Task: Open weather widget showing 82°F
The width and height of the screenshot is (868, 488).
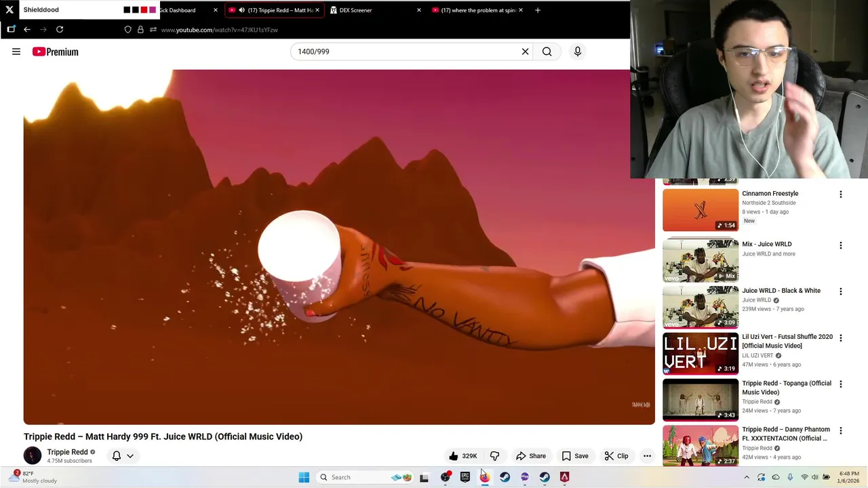Action: click(x=34, y=477)
